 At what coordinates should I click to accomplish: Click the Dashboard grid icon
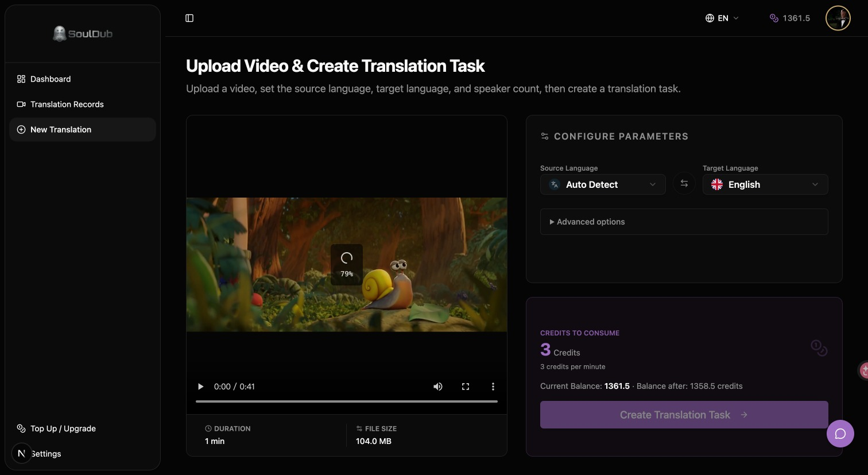coord(21,79)
